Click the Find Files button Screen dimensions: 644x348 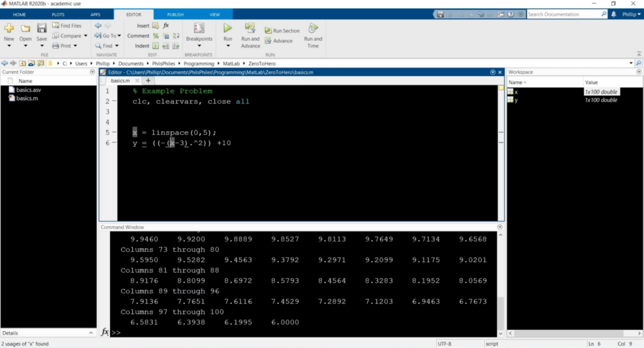click(66, 26)
